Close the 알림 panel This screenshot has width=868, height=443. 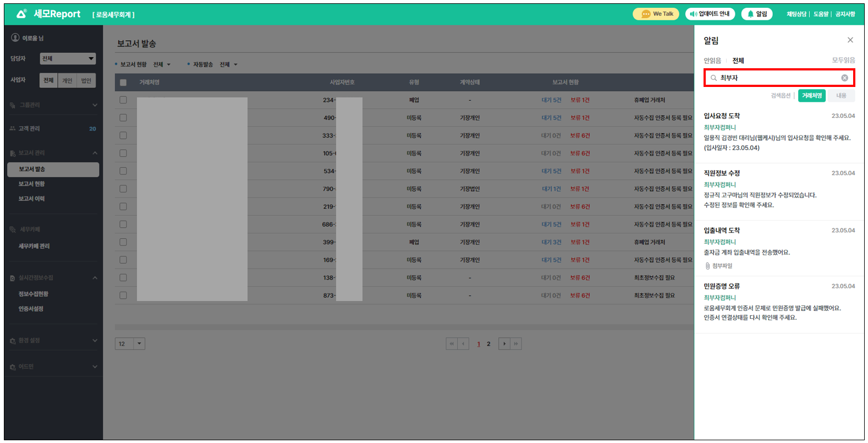(x=850, y=40)
